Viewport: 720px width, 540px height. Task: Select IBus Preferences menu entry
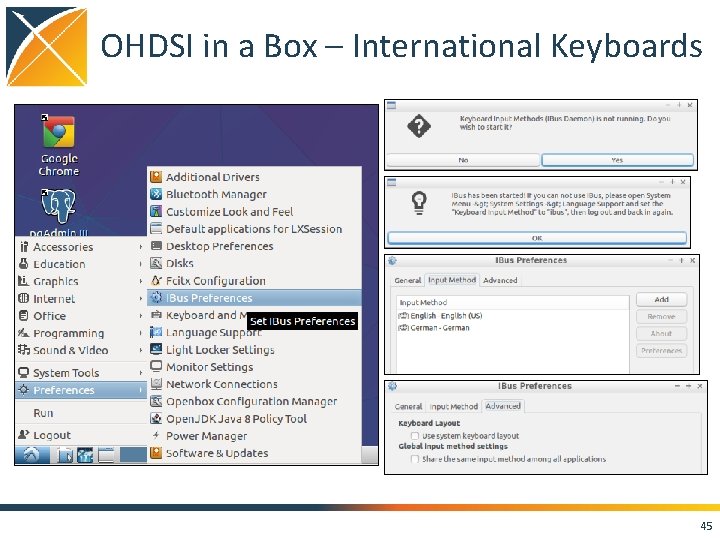(254, 298)
